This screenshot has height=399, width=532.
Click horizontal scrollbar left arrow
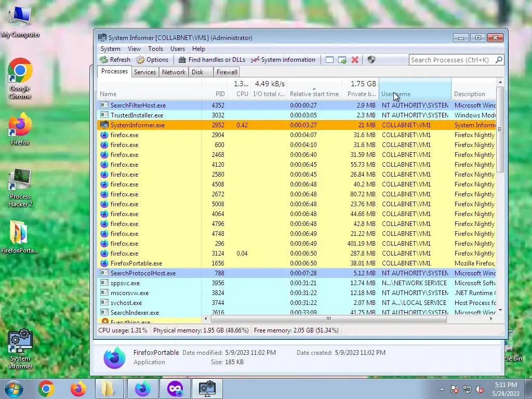click(206, 318)
